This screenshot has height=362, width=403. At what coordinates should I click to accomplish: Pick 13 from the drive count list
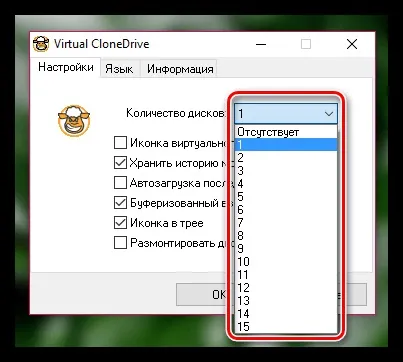(286, 301)
